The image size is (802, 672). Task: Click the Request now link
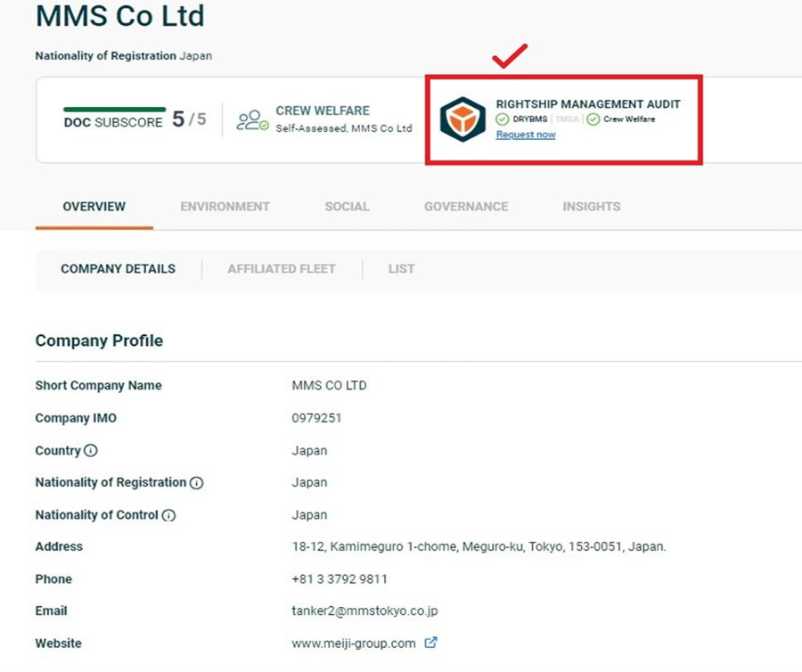pos(526,135)
